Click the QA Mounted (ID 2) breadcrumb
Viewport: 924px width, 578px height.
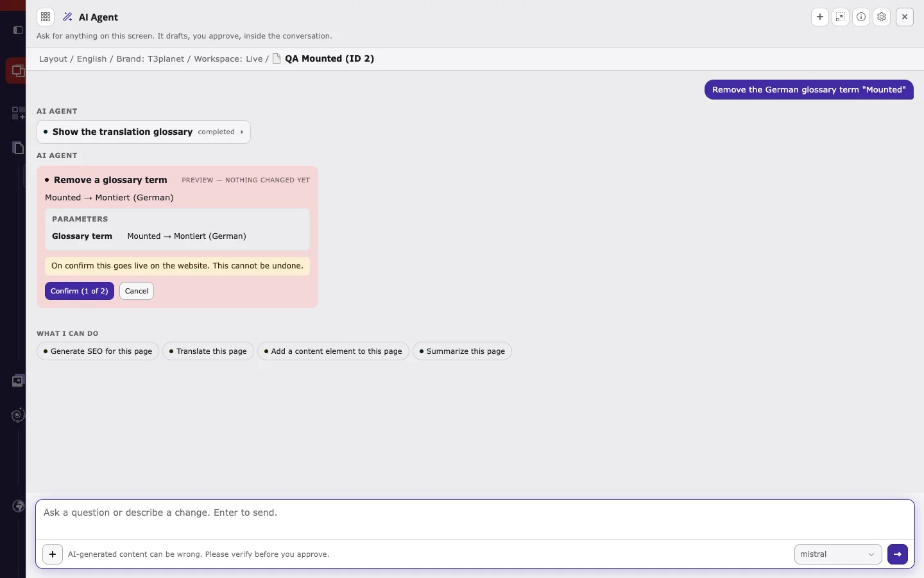click(x=329, y=58)
